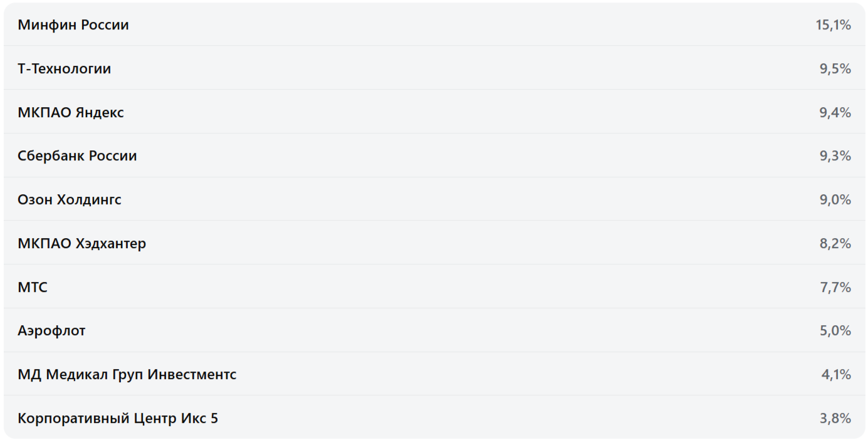The width and height of the screenshot is (868, 443).
Task: Click Сбербанк России in the list
Action: (77, 156)
